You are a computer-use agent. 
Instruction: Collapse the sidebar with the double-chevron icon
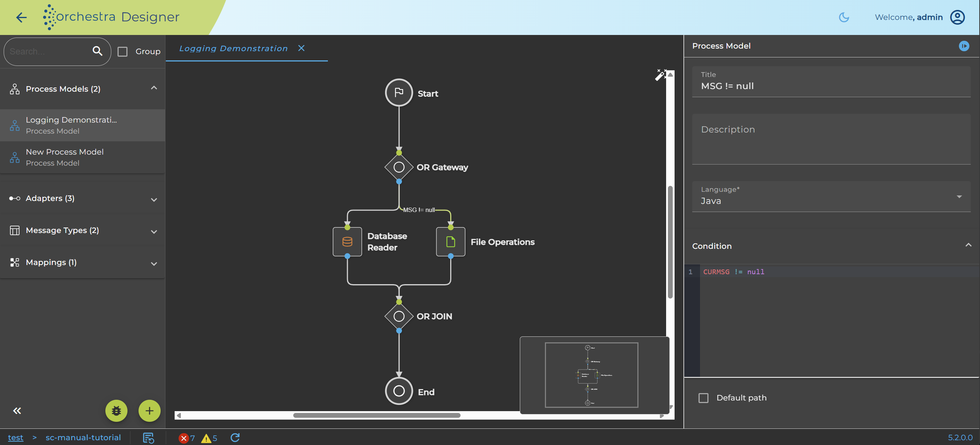click(x=17, y=410)
